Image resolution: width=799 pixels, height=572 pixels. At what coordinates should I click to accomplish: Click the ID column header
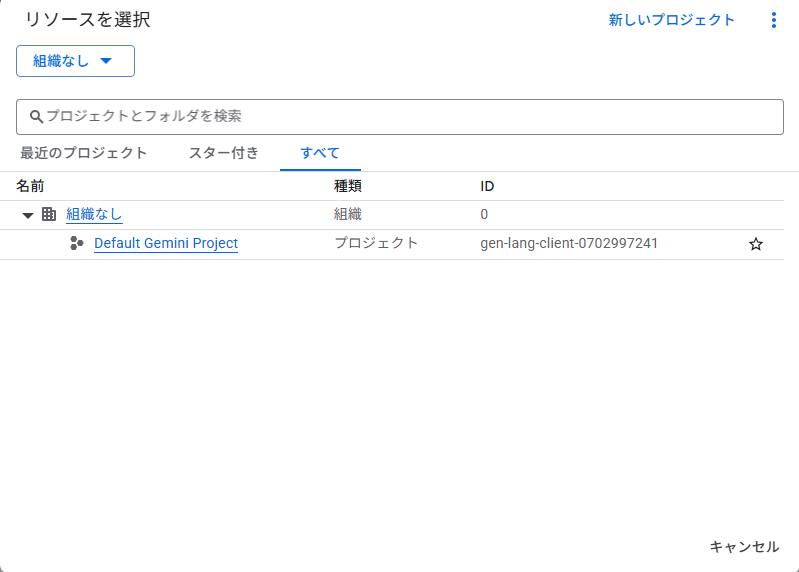pos(487,186)
